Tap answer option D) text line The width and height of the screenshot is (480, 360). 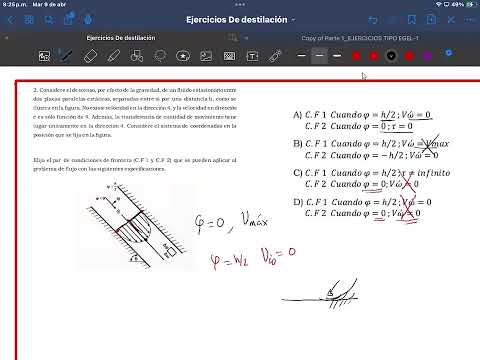coord(363,207)
